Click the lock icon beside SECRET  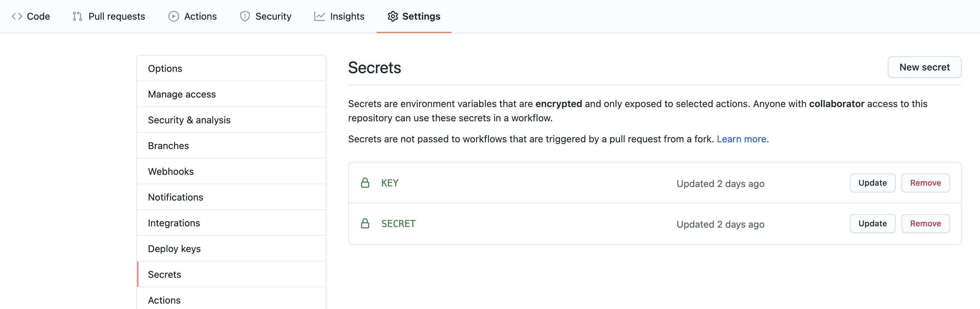[x=365, y=224]
